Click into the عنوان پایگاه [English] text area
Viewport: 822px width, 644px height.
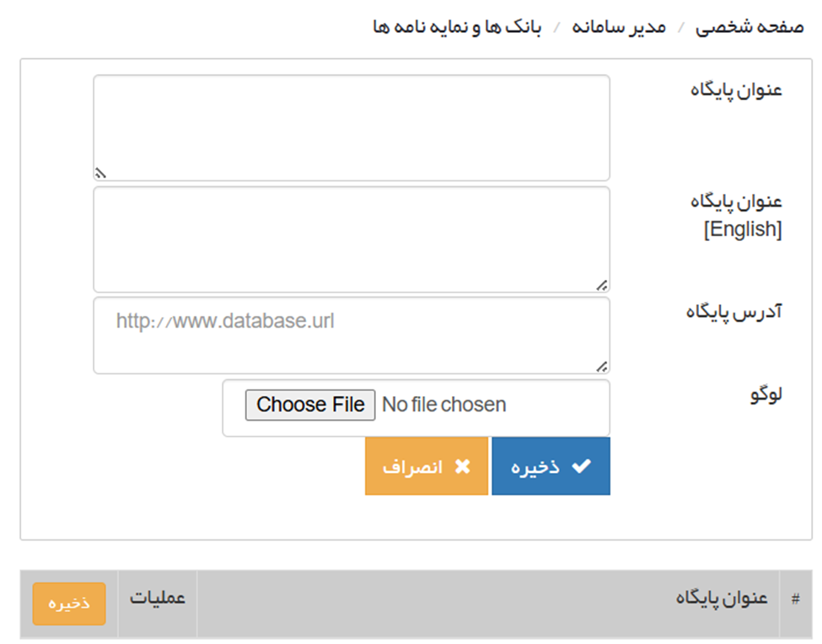pos(351,239)
